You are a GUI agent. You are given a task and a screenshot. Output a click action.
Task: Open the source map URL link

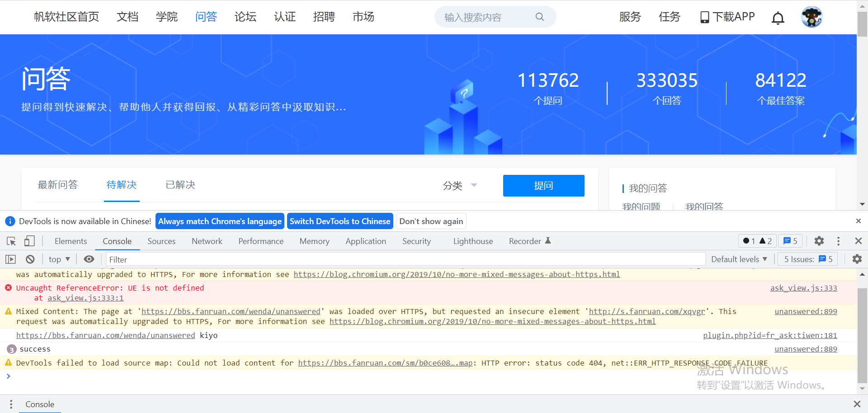pos(385,363)
